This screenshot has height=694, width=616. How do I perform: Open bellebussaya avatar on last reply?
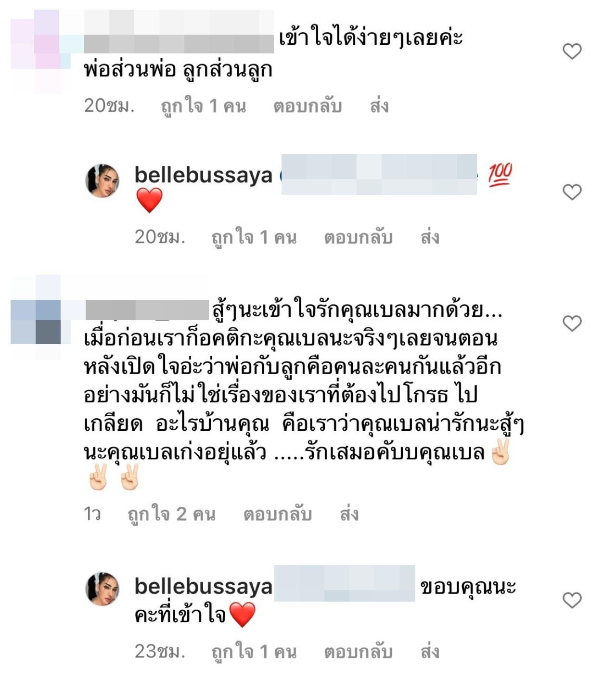click(102, 589)
